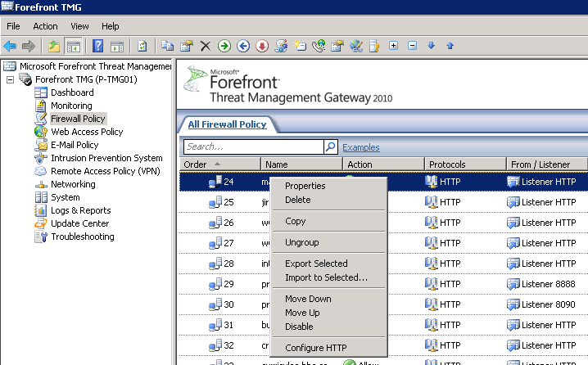Click the gray Forward arrow in toolbar
The image size is (588, 365).
29,46
